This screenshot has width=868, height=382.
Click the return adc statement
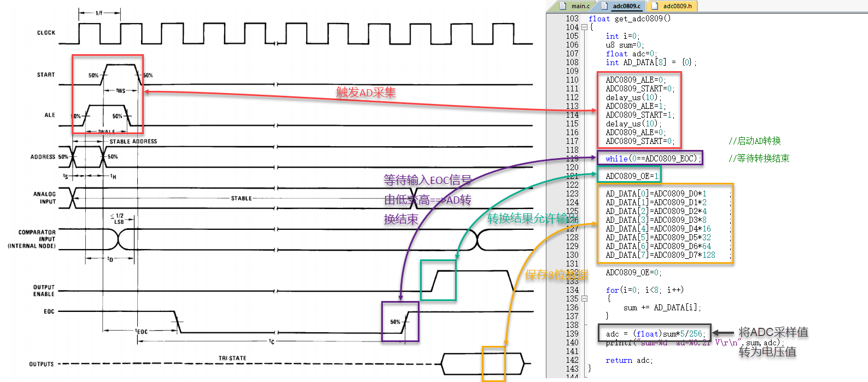coord(629,360)
